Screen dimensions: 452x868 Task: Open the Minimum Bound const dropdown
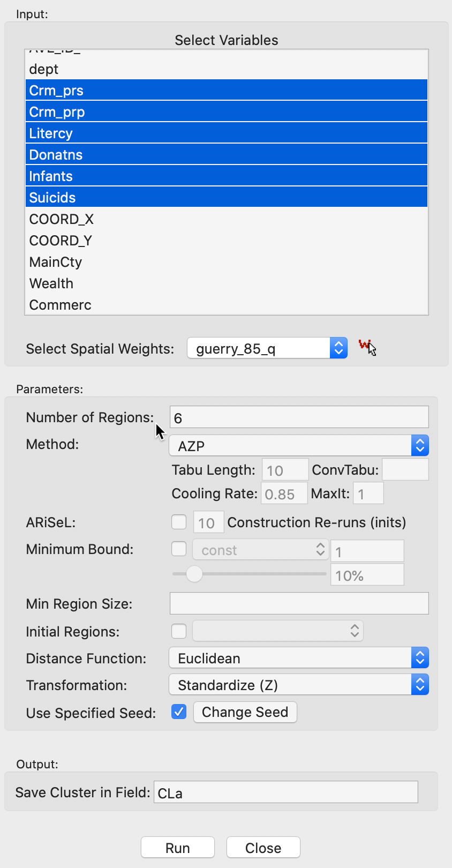coord(260,550)
